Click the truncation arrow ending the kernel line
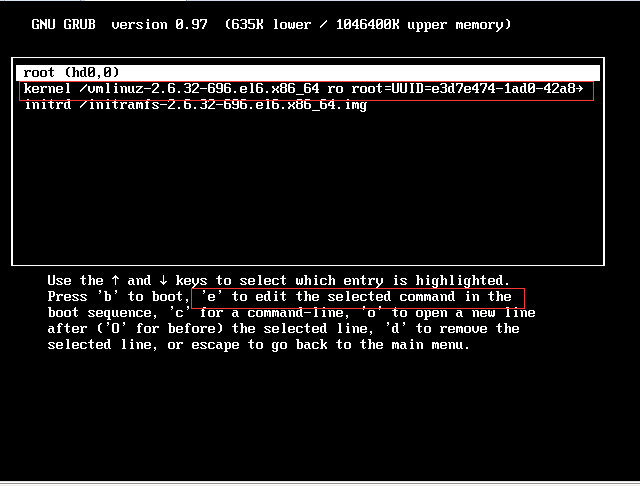Image resolution: width=640 pixels, height=486 pixels. pos(579,89)
